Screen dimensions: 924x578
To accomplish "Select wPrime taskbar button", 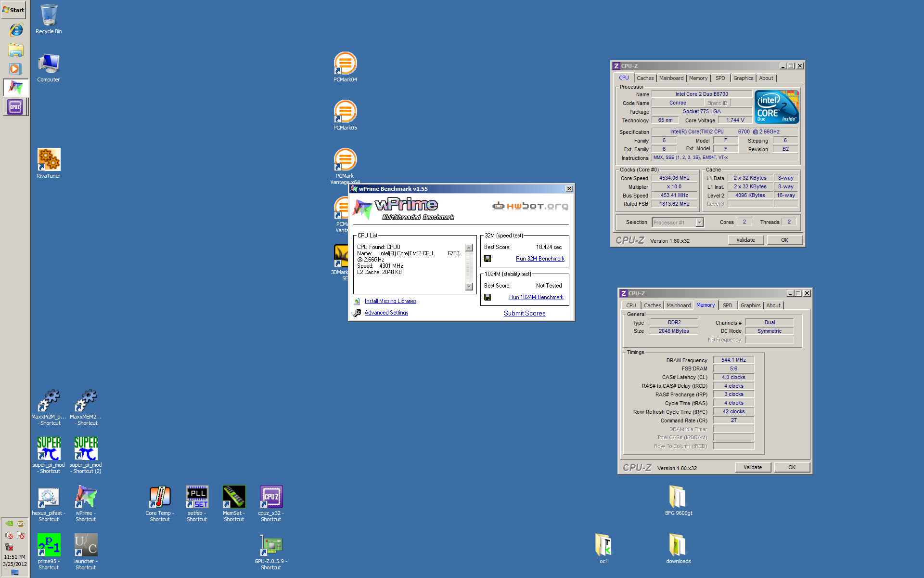I will (16, 87).
